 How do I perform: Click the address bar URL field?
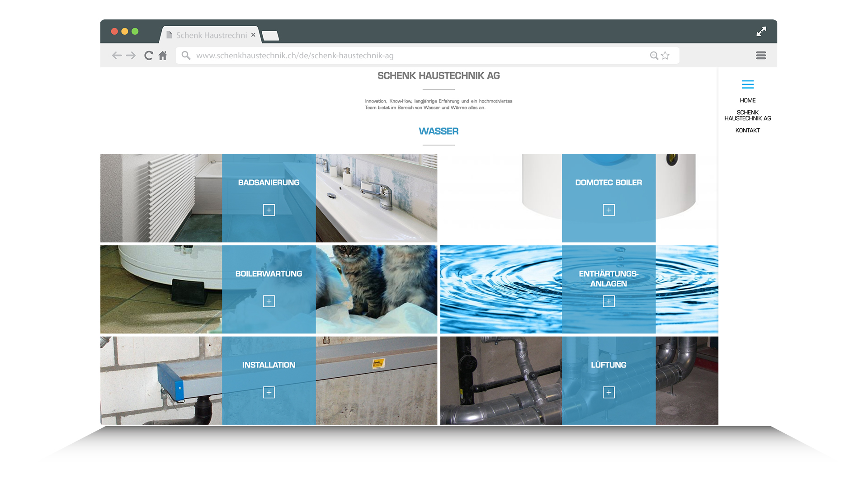(x=427, y=56)
